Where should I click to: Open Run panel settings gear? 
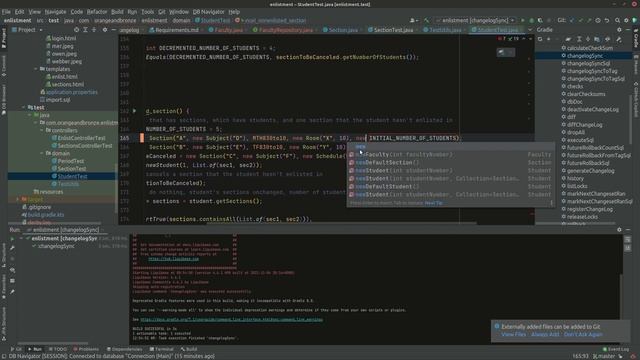(x=619, y=230)
